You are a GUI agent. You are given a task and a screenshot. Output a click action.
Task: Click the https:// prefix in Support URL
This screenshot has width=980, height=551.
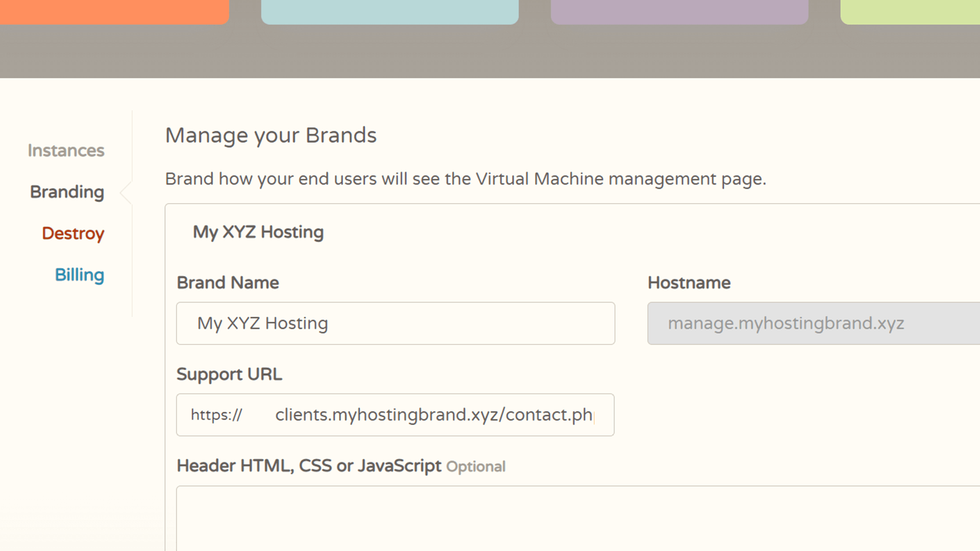pos(216,415)
